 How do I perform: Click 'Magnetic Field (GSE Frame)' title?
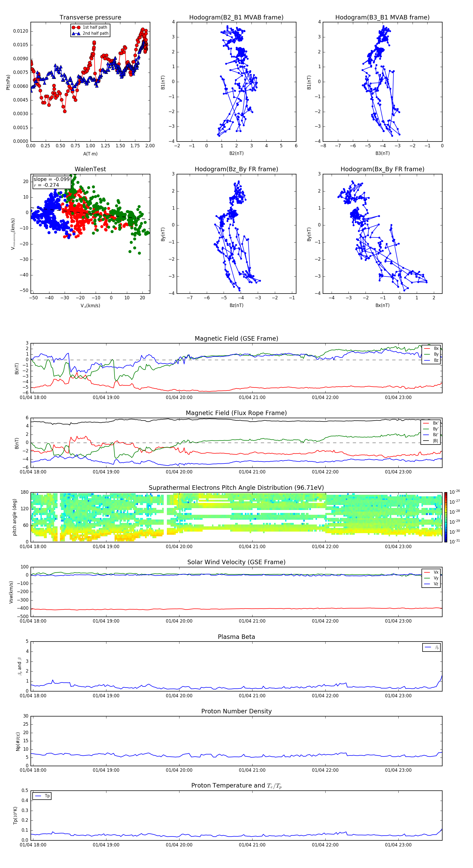coord(236,339)
